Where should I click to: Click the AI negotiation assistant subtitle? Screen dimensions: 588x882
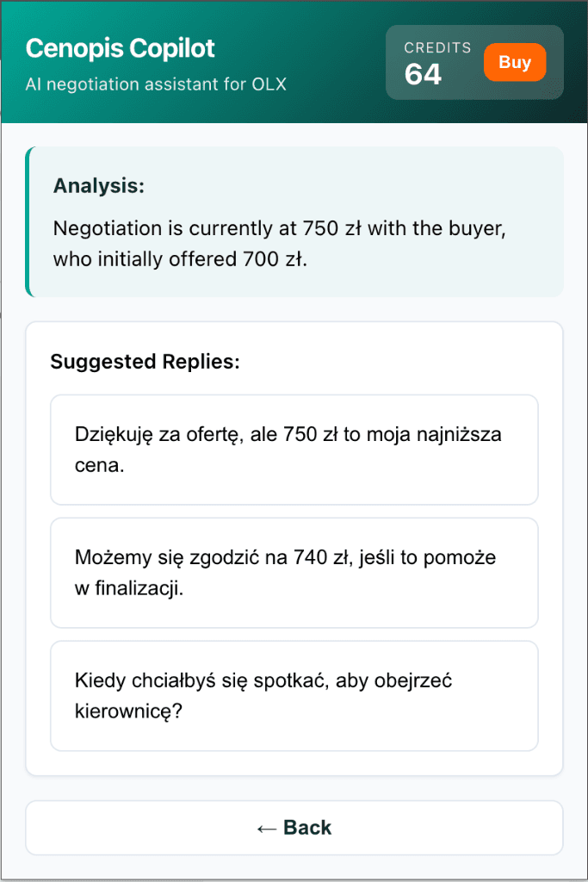click(152, 85)
